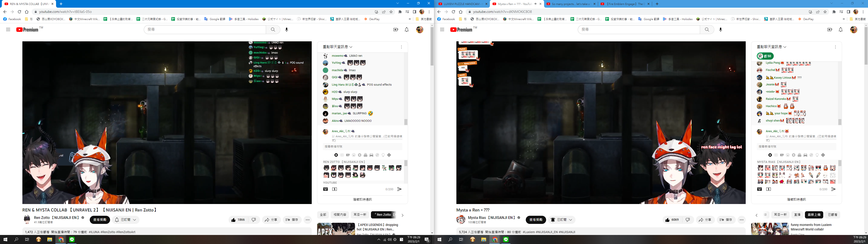Click emoji search field in left chat
This screenshot has width=868, height=244.
[x=363, y=147]
